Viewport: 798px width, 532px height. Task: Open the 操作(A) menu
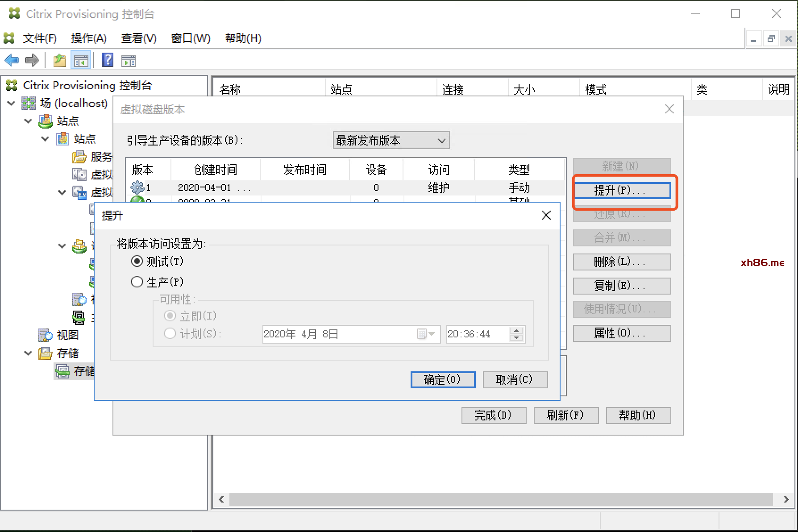(x=89, y=38)
